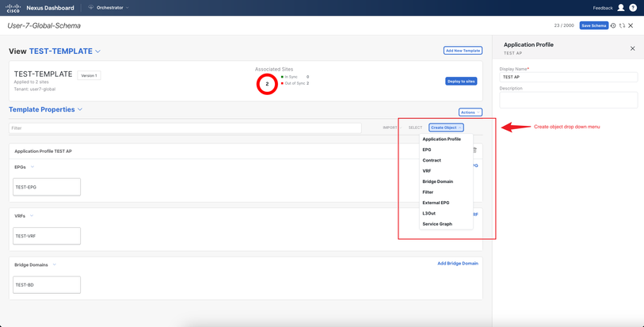Close the Application Profile side panel
Viewport: 644px width, 327px height.
(632, 48)
